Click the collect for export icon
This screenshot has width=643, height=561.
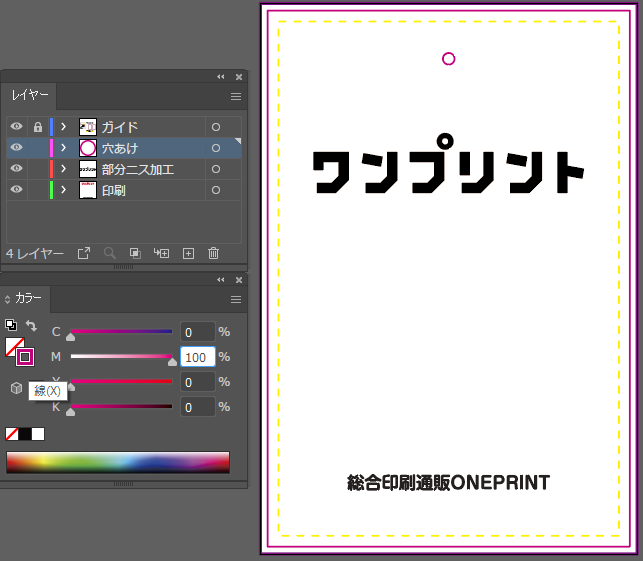point(84,254)
